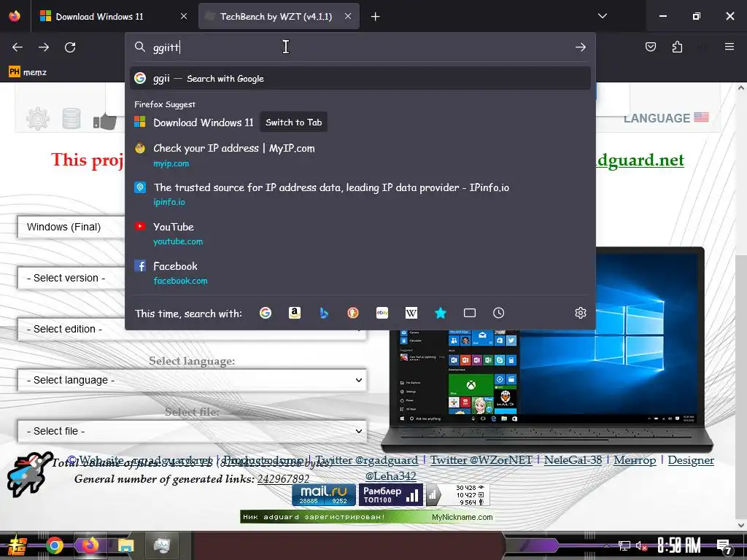Viewport: 747px width, 560px height.
Task: Search this time with eBay icon
Action: pos(382,313)
